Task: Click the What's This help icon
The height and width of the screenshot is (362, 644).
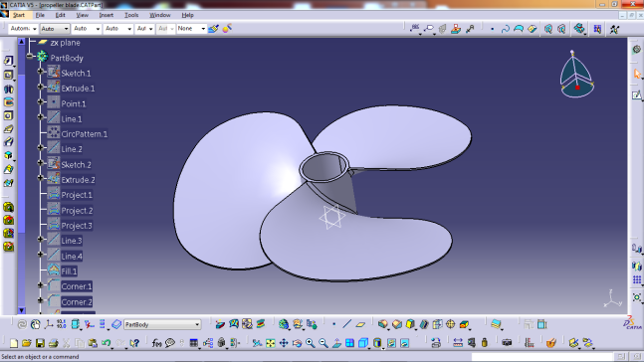Action: tap(134, 343)
